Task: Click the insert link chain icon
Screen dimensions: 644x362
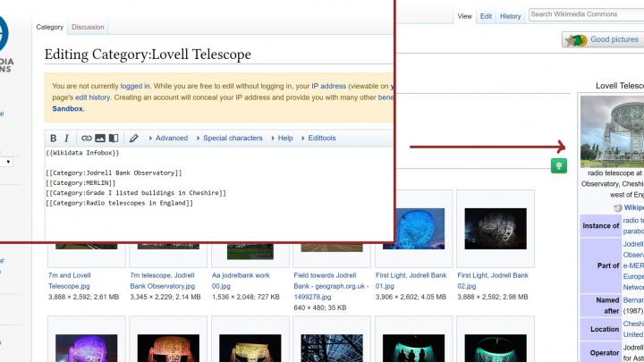Action: tap(87, 139)
